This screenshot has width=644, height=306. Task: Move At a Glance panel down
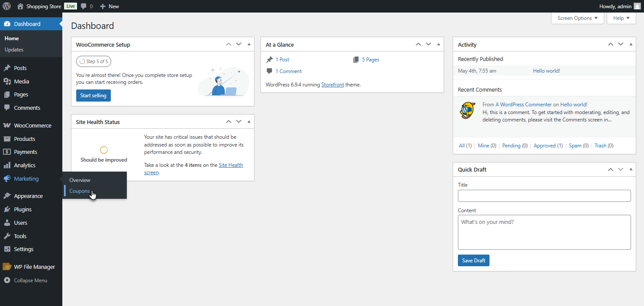point(428,44)
